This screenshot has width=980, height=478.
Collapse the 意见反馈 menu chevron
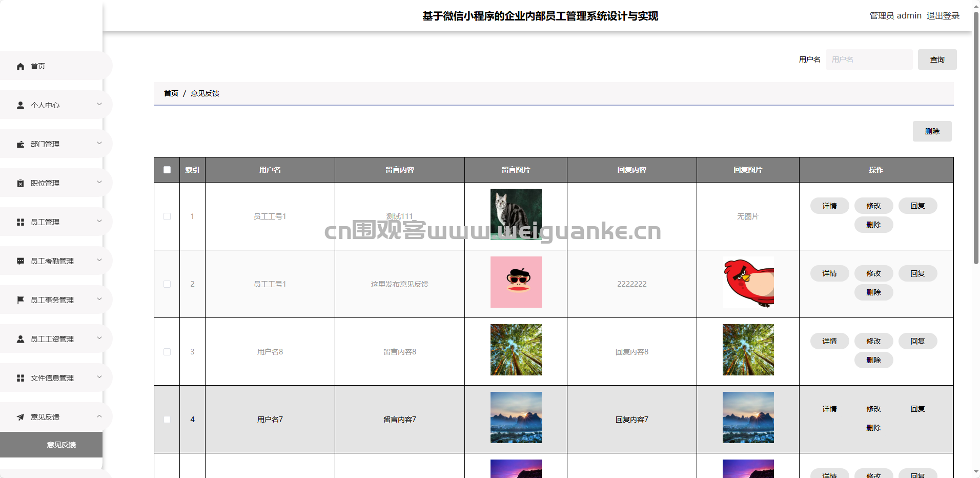pos(99,416)
